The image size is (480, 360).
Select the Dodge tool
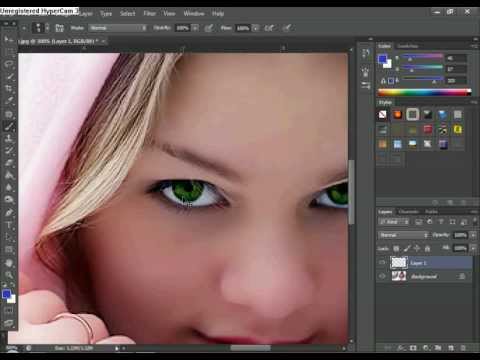click(9, 199)
